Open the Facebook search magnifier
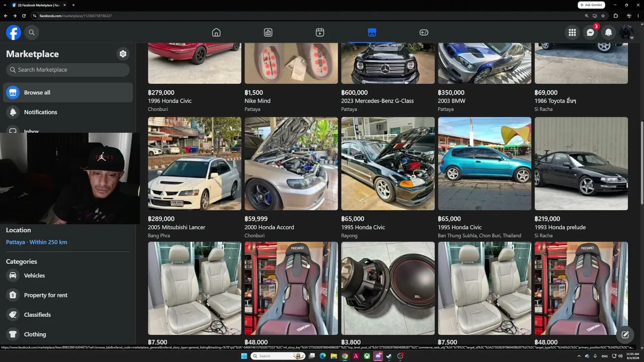Viewport: 644px width, 362px height. click(32, 32)
